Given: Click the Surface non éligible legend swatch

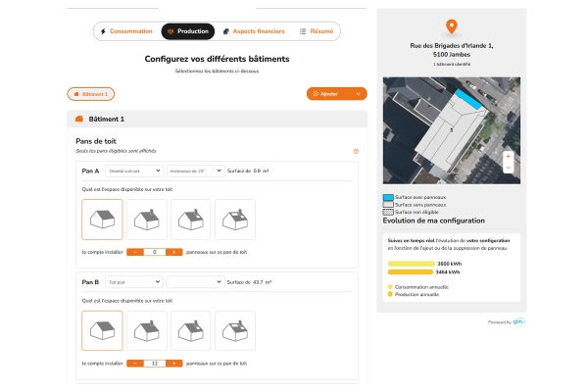Looking at the screenshot, I should tap(388, 212).
